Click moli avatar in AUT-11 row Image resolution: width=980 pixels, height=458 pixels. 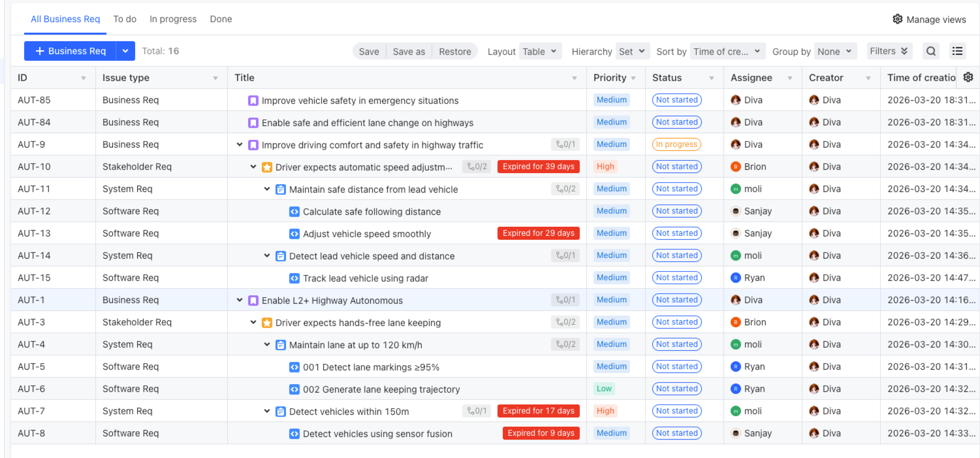735,189
